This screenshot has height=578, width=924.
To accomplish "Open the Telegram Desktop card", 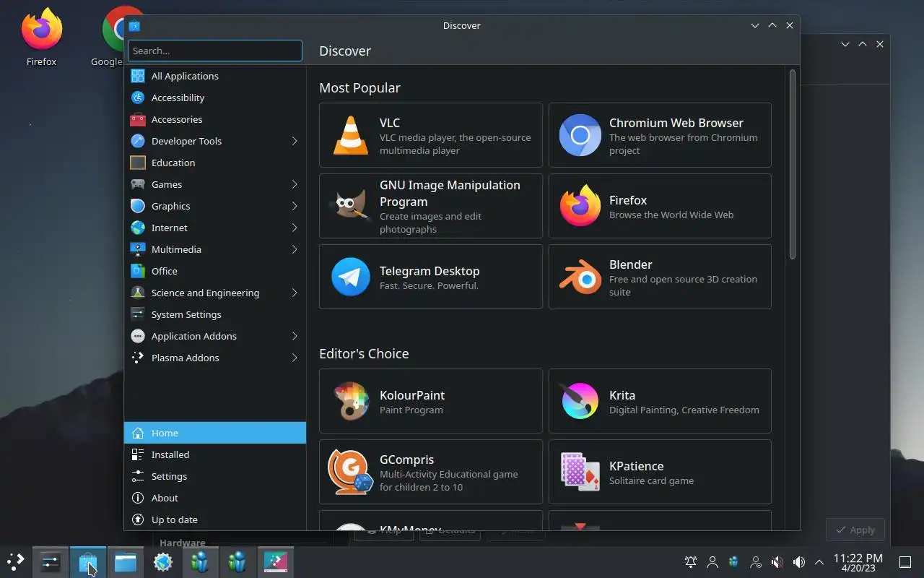I will point(431,277).
